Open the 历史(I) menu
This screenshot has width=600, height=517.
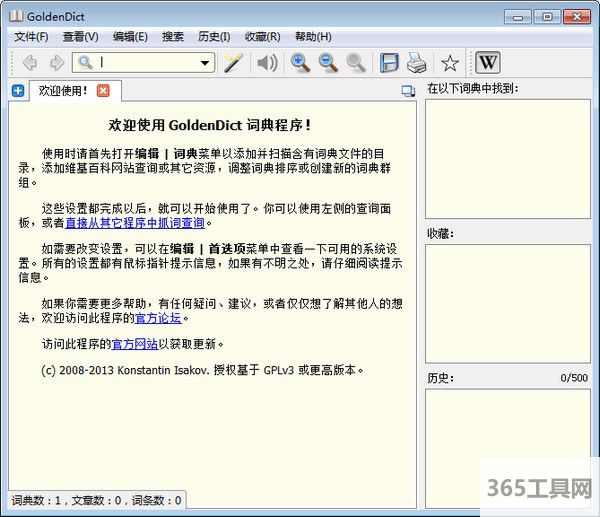click(215, 37)
